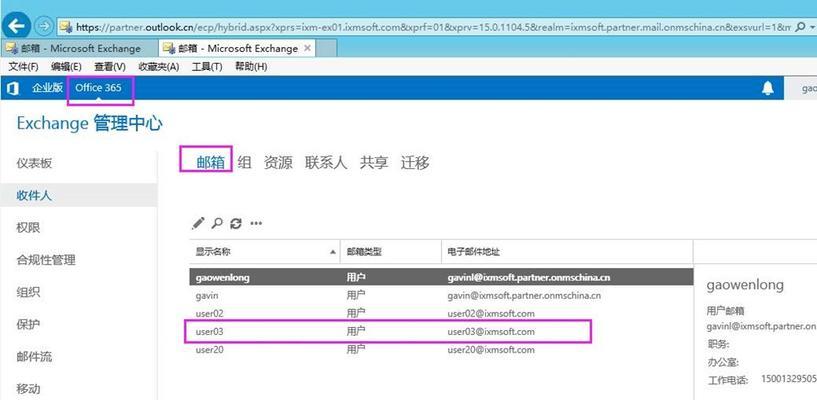
Task: Select the user20 mailbox row
Action: click(x=441, y=350)
